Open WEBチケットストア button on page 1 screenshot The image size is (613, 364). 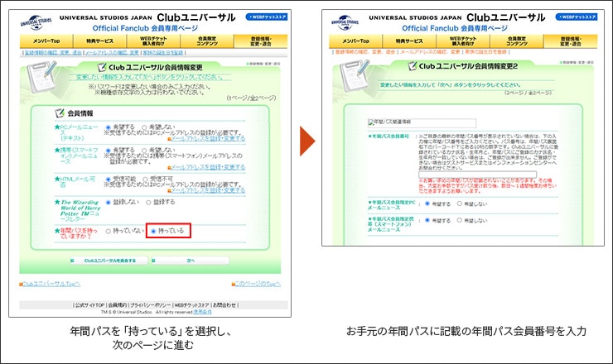(x=267, y=17)
